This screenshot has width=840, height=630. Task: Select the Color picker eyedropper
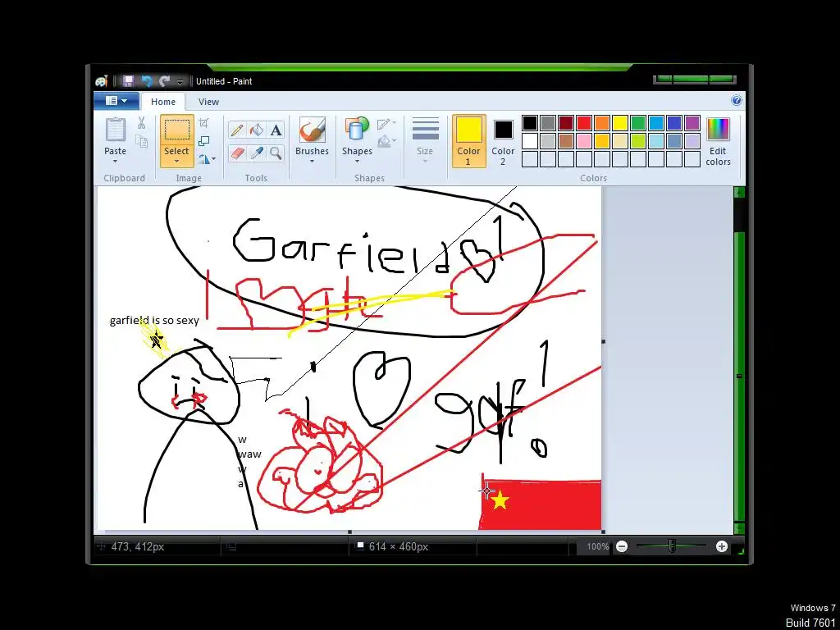click(x=257, y=153)
